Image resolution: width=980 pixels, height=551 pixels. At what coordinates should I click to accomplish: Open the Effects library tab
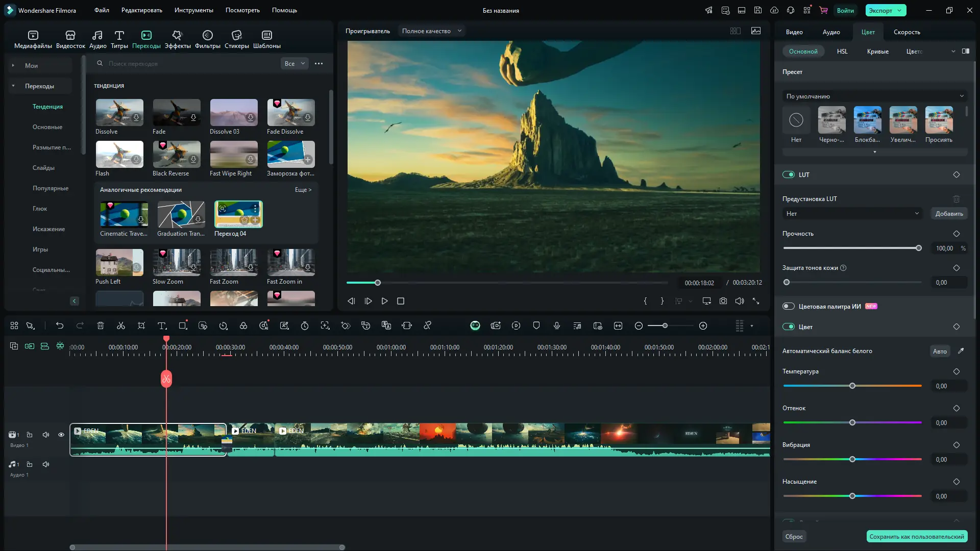(x=177, y=39)
